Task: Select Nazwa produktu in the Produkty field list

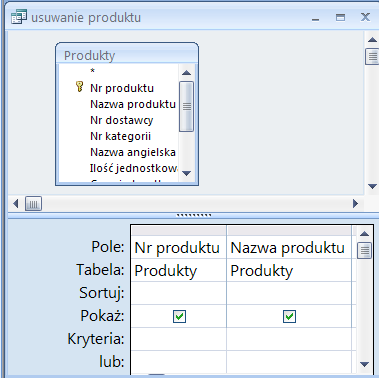Action: pos(133,104)
